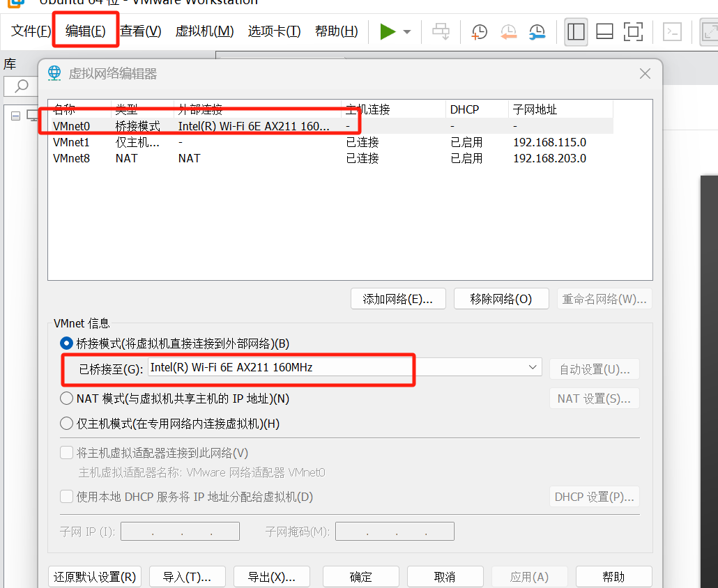Collapse the library tree minus expander
Viewport: 718px width, 588px height.
[15, 116]
